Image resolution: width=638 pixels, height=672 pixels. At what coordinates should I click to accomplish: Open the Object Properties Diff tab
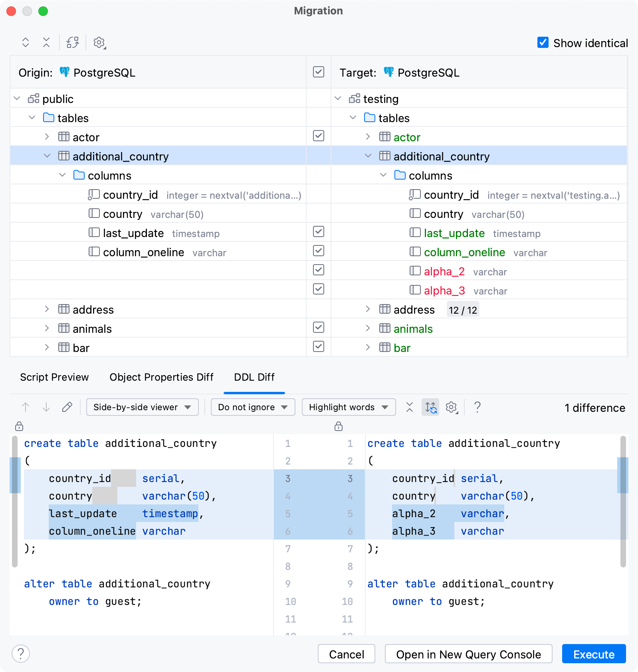(x=161, y=377)
